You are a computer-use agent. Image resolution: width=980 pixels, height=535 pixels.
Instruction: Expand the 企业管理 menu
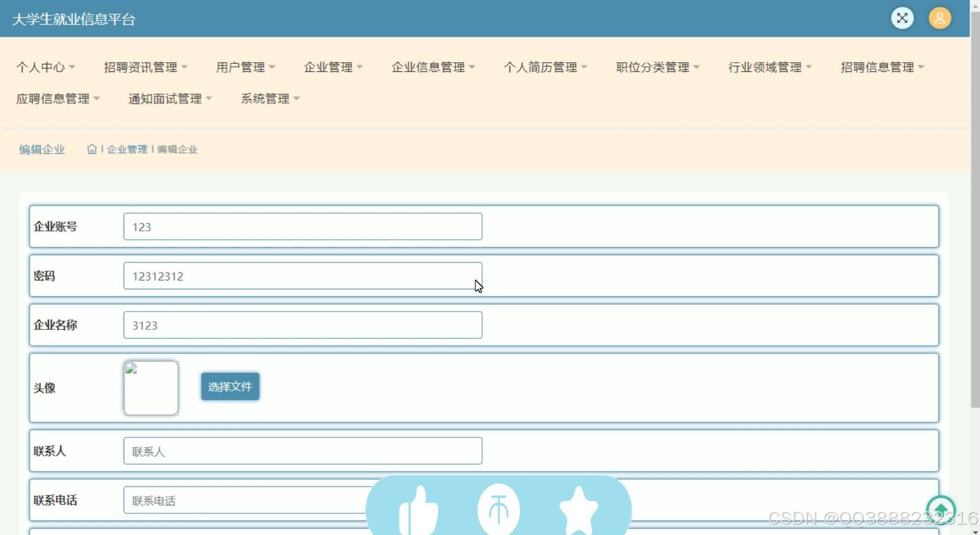333,67
